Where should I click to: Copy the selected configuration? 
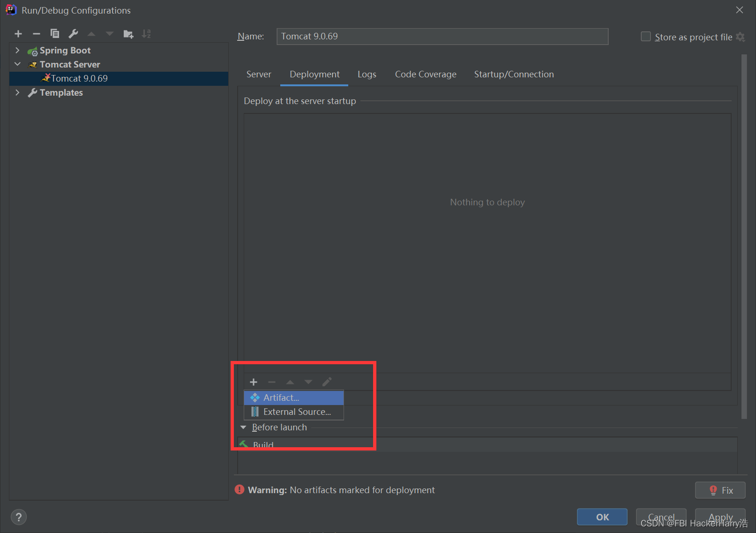point(55,34)
